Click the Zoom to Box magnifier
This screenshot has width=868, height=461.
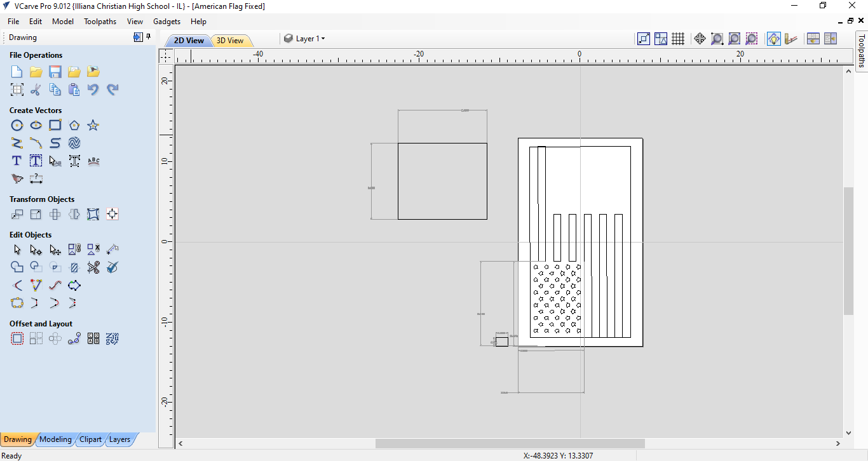(717, 39)
